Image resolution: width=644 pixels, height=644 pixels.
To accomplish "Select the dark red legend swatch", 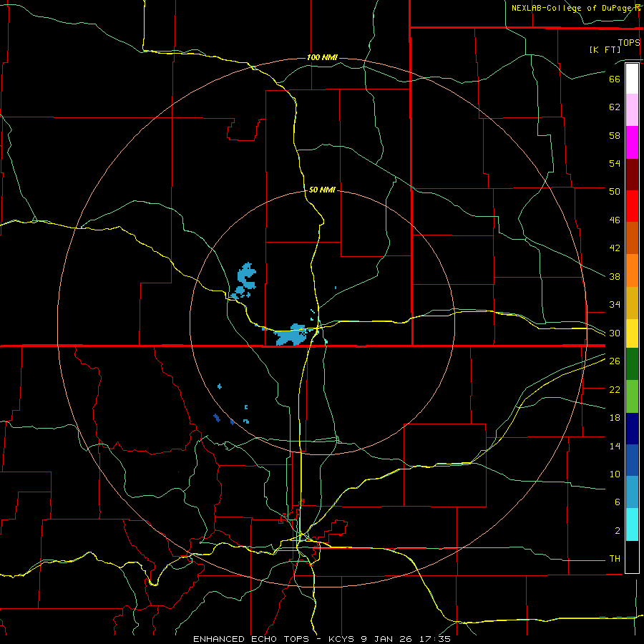I will [x=632, y=174].
